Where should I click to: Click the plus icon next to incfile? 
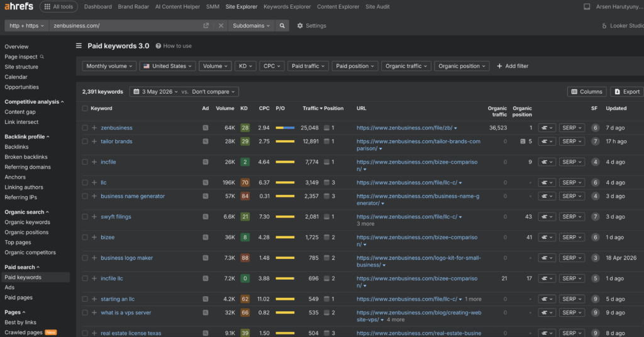pos(94,162)
